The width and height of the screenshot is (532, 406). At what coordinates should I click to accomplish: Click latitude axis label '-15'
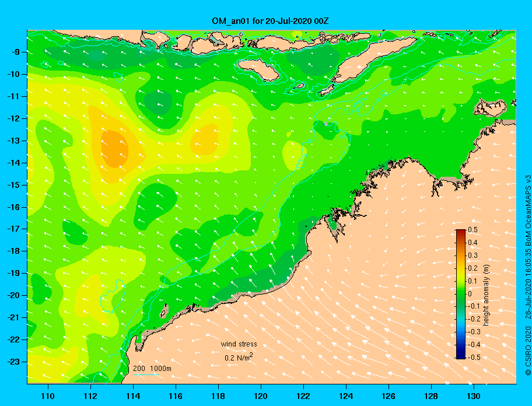pos(14,185)
